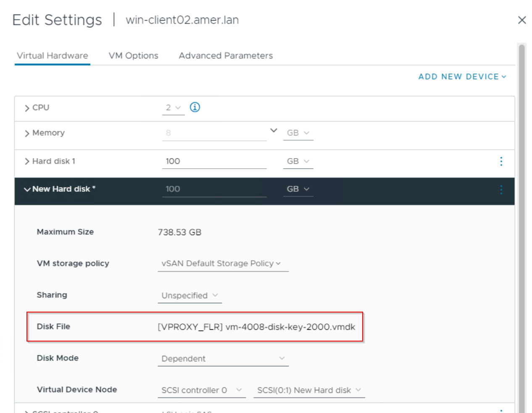Screen dimensions: 532x413
Task: Open the Hard disk 1 ellipsis actions menu
Action: (501, 161)
